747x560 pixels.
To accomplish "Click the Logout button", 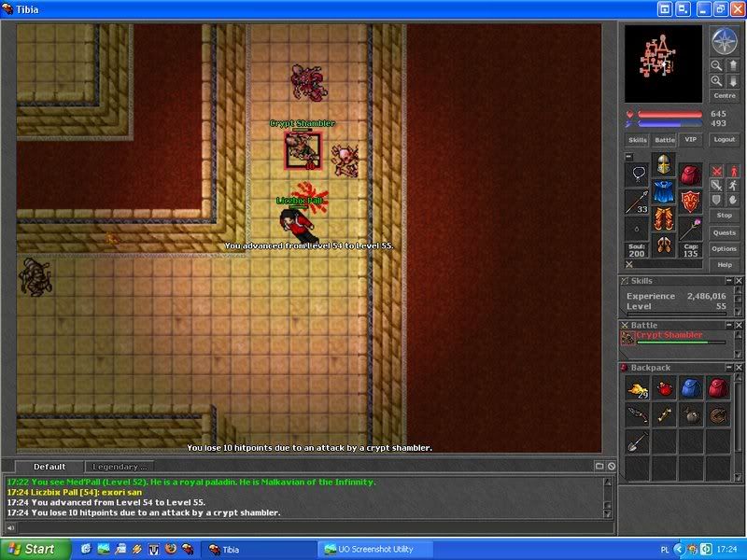I will (725, 139).
